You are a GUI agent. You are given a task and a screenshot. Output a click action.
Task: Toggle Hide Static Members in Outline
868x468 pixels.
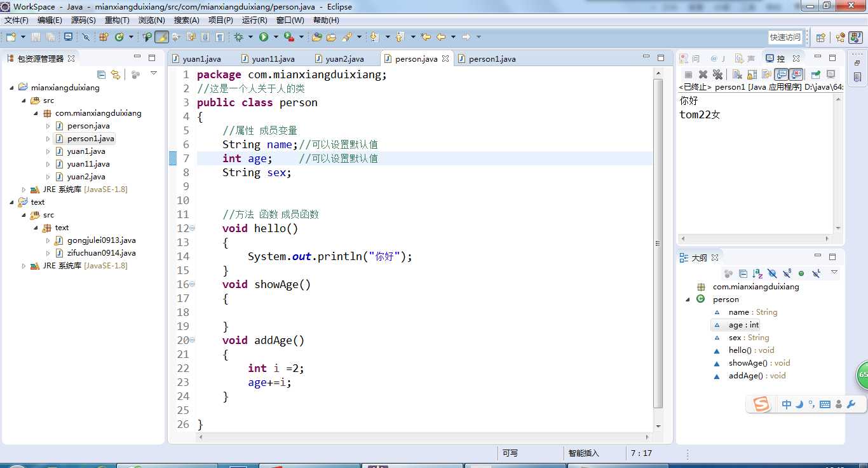coord(787,273)
